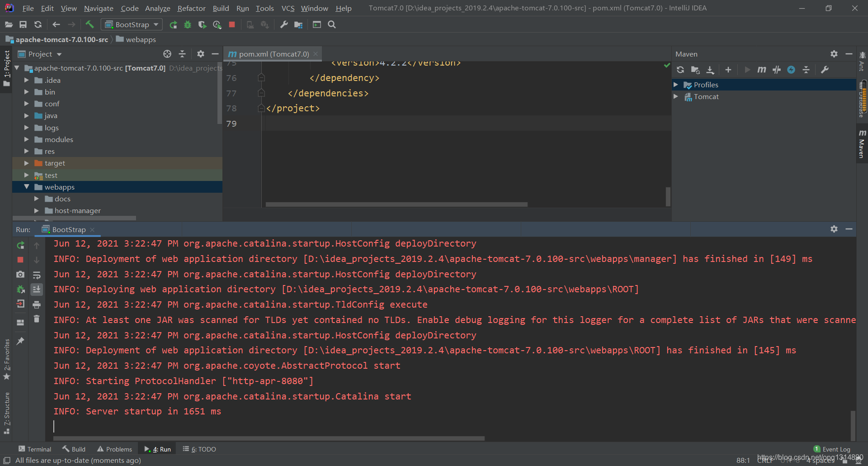Collapse the webapps folder

click(x=27, y=187)
